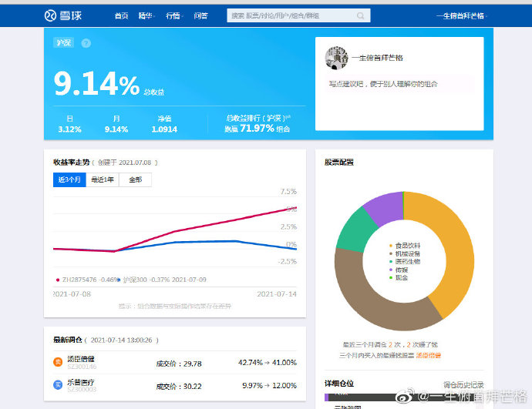Click the 成交价：30.22 text
The height and width of the screenshot is (409, 532).
click(x=179, y=387)
